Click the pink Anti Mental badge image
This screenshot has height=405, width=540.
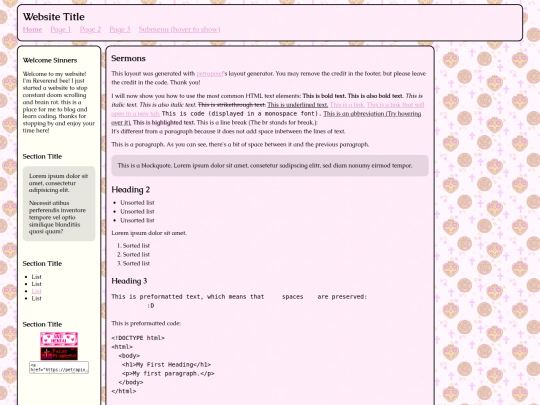59,339
